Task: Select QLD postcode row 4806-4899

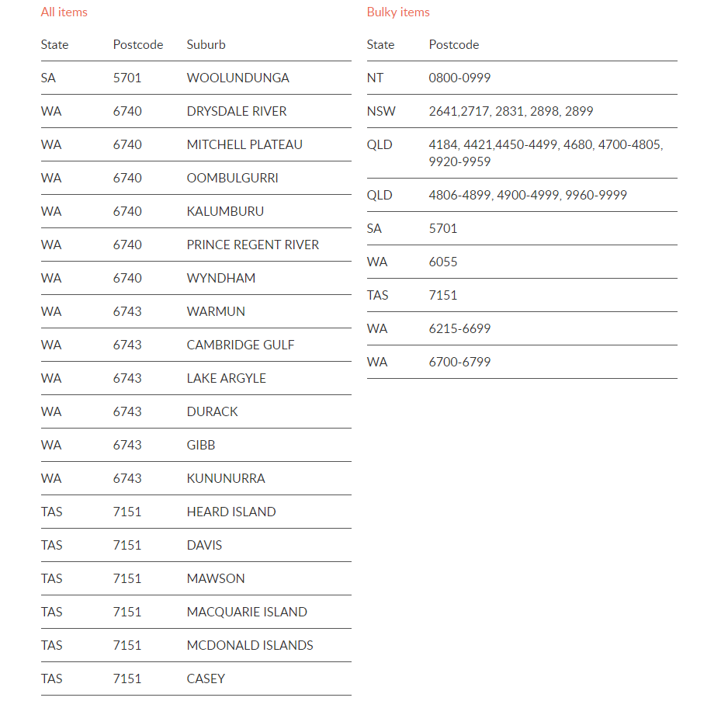Action: point(522,195)
